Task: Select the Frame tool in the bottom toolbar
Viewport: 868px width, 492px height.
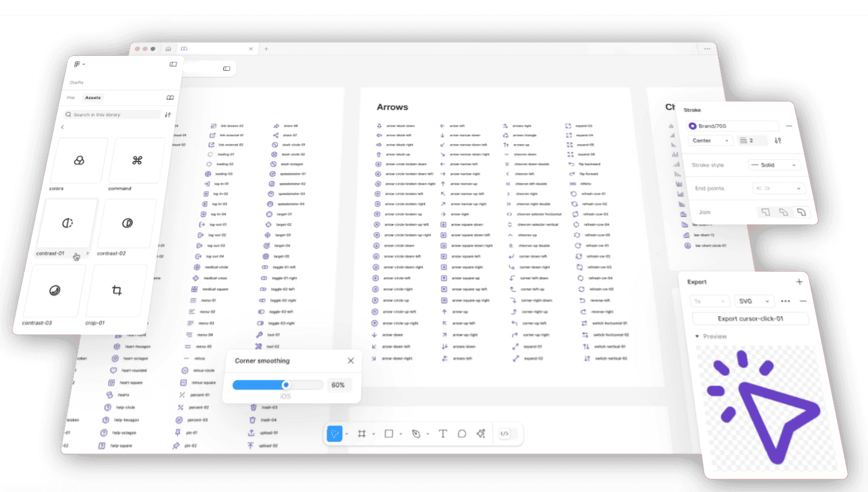Action: click(x=362, y=434)
